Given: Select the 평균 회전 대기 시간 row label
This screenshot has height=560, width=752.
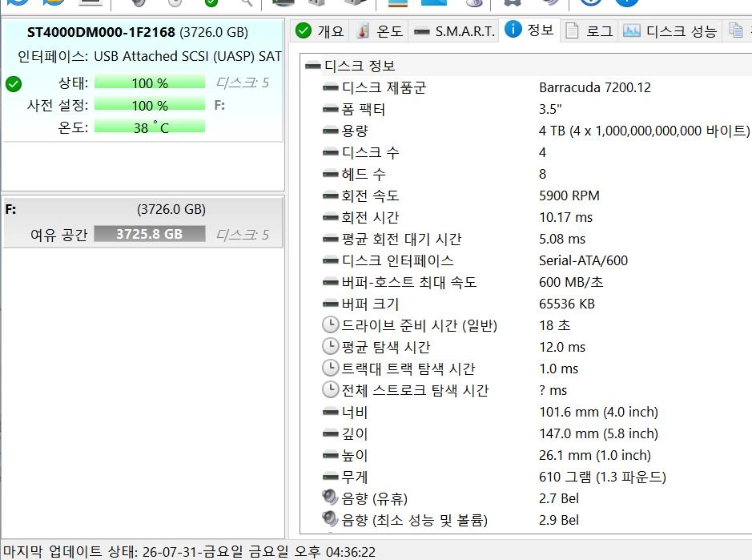Looking at the screenshot, I should point(401,239).
